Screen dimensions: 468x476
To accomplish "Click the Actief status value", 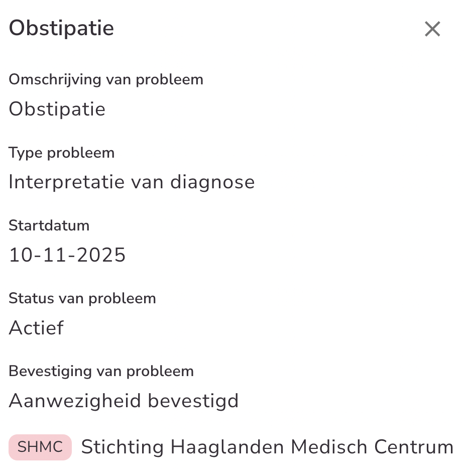I will [x=36, y=328].
